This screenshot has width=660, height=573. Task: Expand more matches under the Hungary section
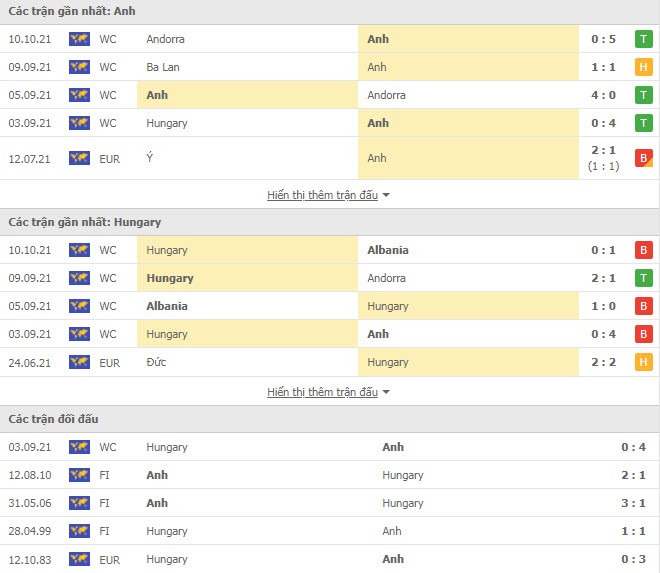click(x=322, y=392)
